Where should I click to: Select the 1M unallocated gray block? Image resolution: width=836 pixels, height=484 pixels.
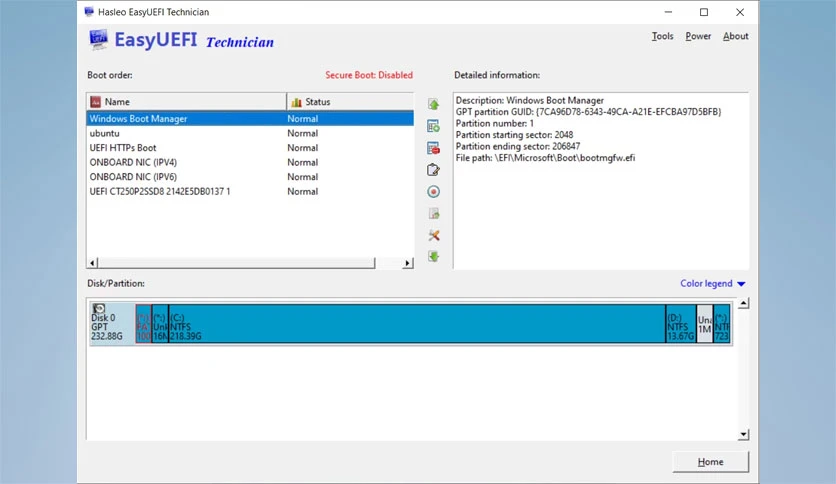(704, 324)
